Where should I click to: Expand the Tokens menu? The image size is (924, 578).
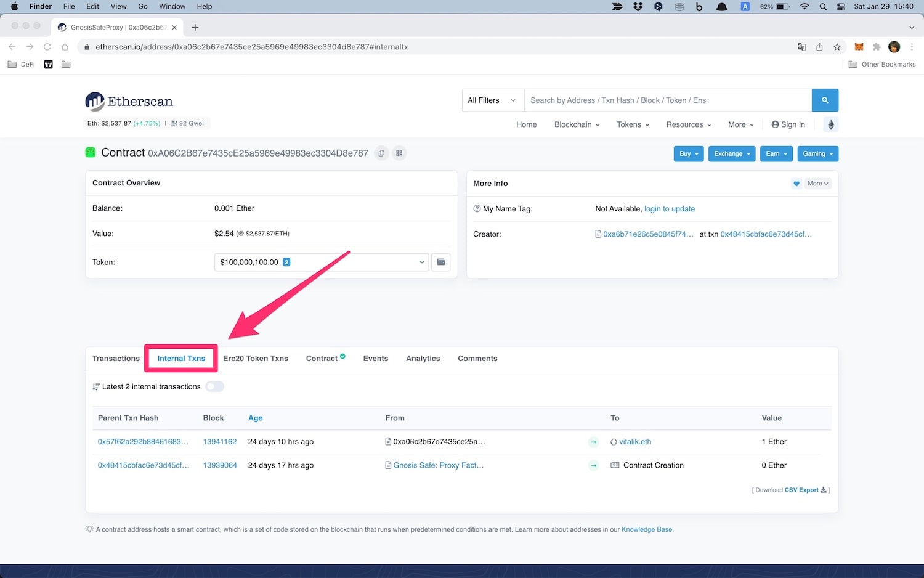click(x=633, y=124)
